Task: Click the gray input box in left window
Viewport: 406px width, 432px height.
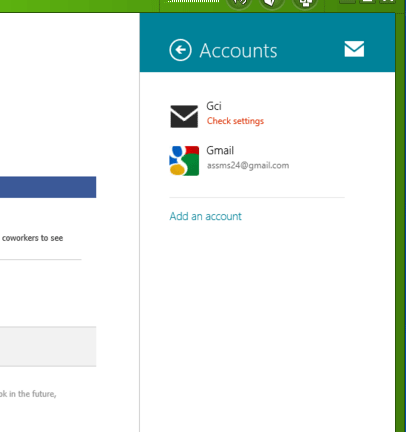Action: [x=48, y=347]
